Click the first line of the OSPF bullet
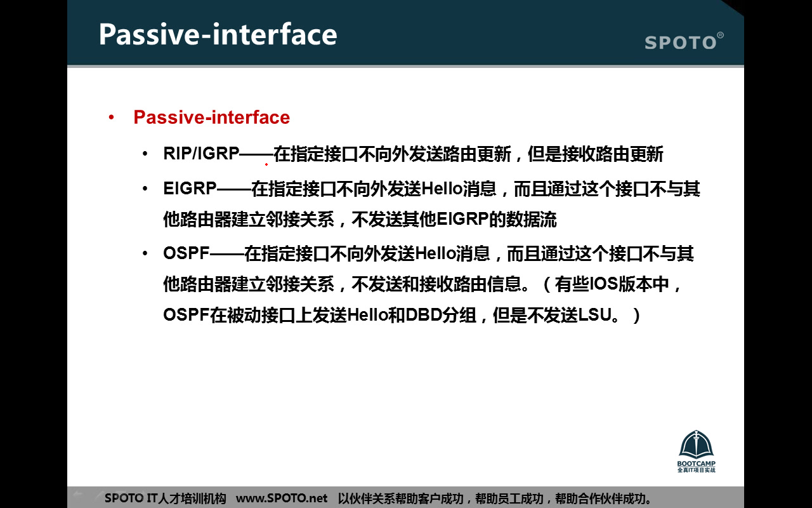812x508 pixels. click(x=428, y=253)
